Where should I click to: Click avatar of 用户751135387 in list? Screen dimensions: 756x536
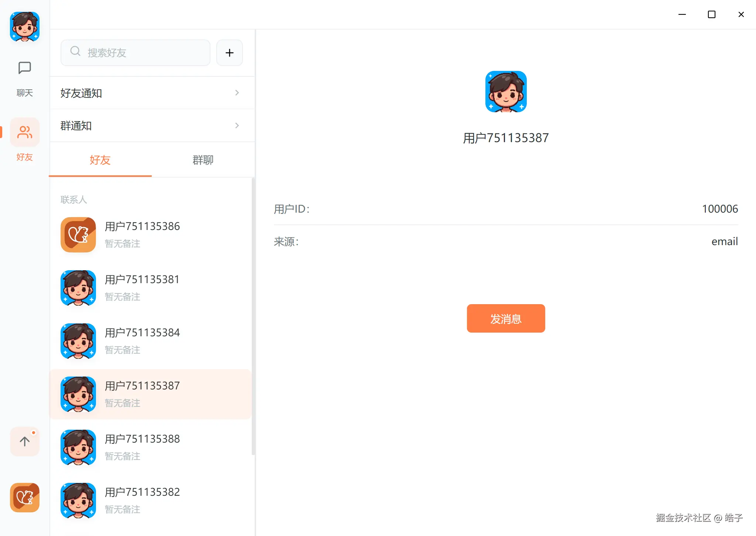[78, 394]
